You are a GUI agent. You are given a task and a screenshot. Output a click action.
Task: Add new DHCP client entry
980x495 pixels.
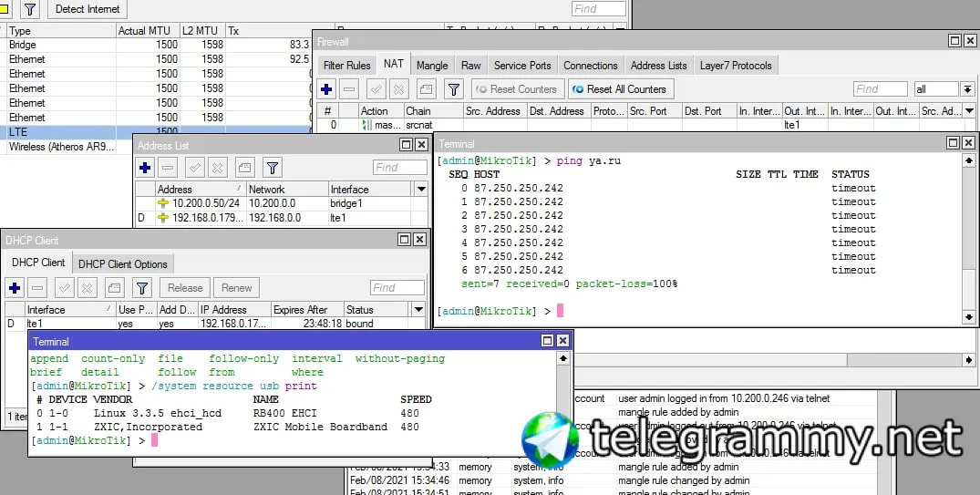[x=15, y=288]
